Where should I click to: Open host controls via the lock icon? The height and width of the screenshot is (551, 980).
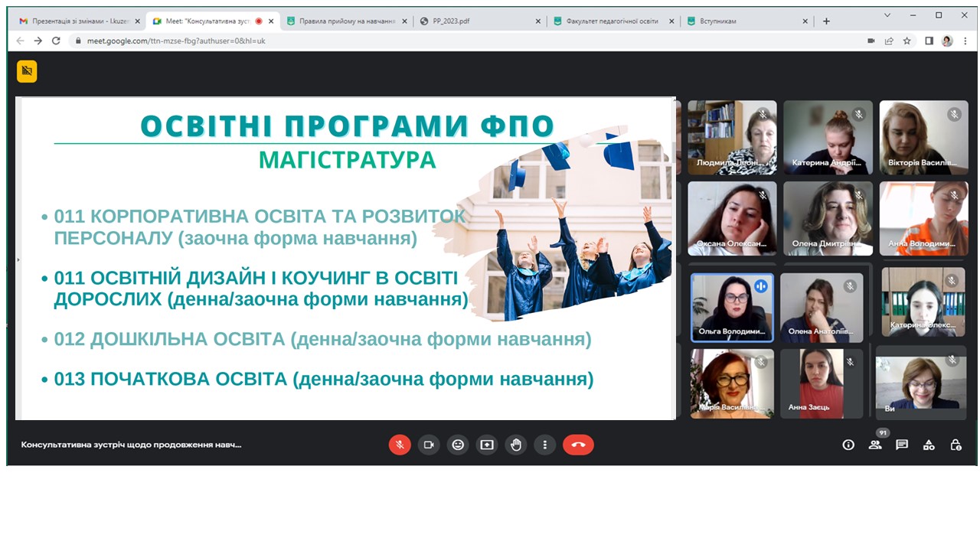(955, 445)
